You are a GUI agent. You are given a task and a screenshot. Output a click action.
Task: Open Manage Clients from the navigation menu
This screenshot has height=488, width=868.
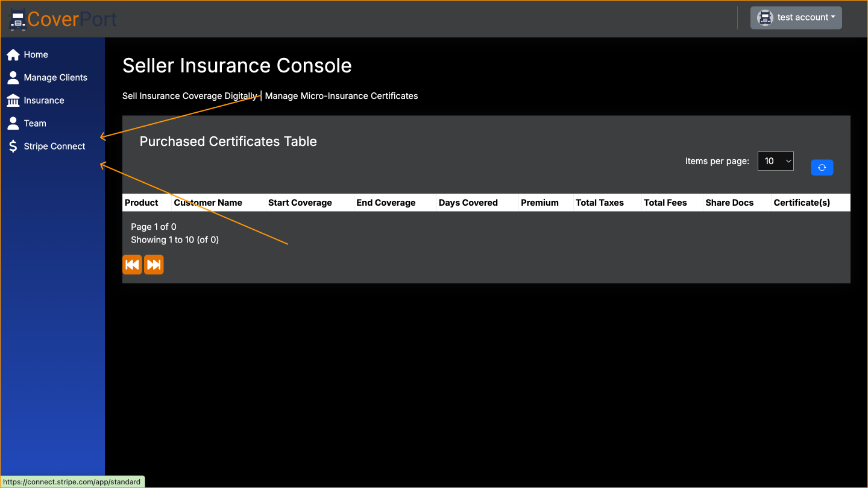55,77
